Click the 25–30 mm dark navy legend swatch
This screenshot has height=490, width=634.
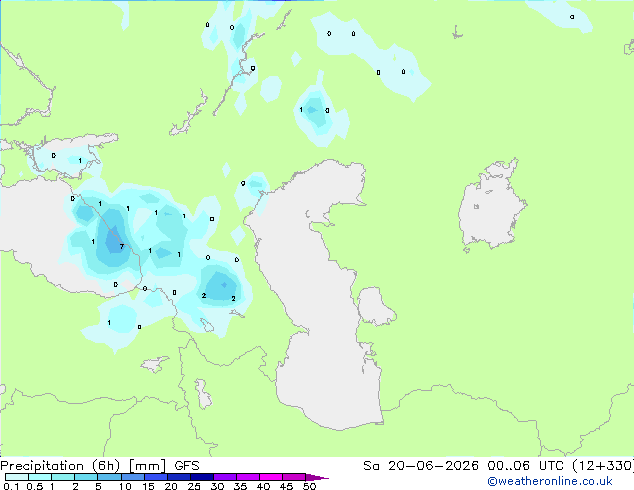[x=202, y=477]
